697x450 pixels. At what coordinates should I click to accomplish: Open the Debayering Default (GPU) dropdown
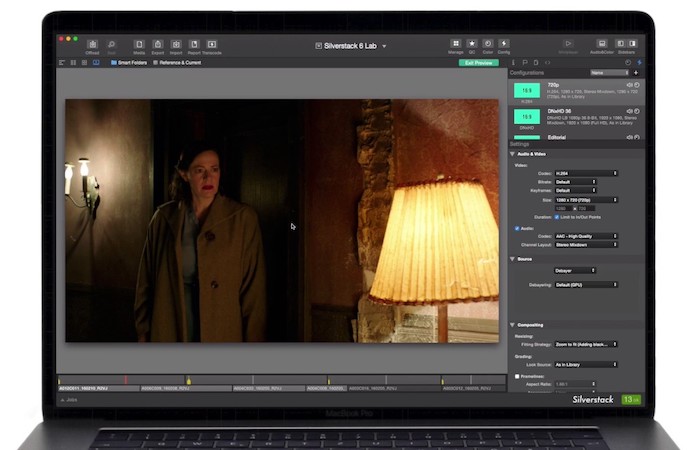[586, 285]
